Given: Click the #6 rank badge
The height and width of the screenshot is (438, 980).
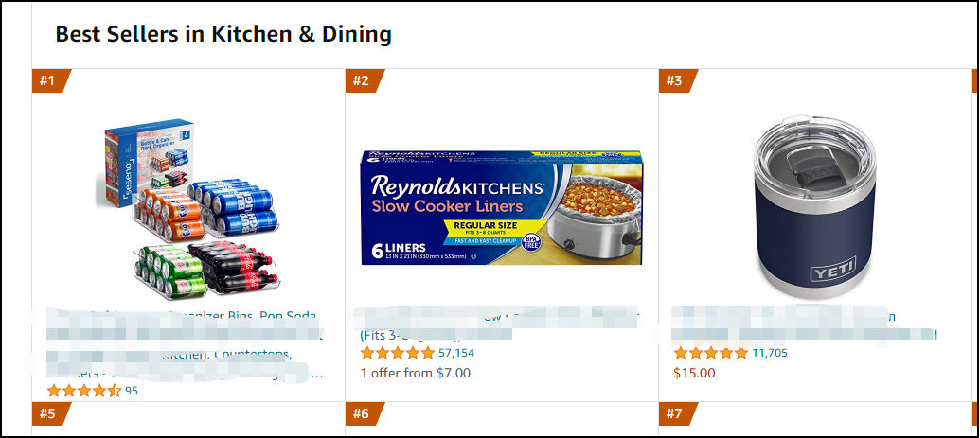Looking at the screenshot, I should (x=361, y=413).
